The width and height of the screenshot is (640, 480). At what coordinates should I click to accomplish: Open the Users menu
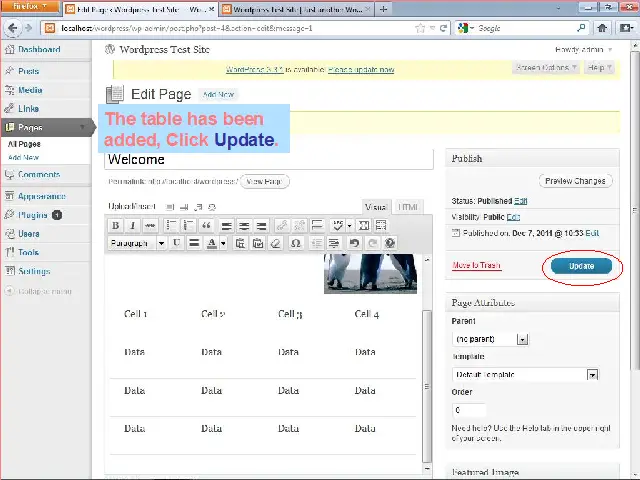(x=29, y=233)
